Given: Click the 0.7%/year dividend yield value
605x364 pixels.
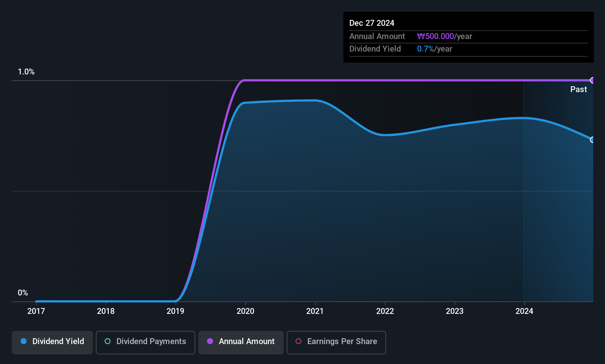Looking at the screenshot, I should [x=434, y=49].
